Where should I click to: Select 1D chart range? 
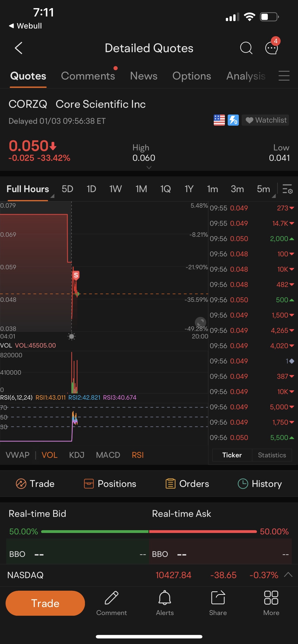pos(91,189)
